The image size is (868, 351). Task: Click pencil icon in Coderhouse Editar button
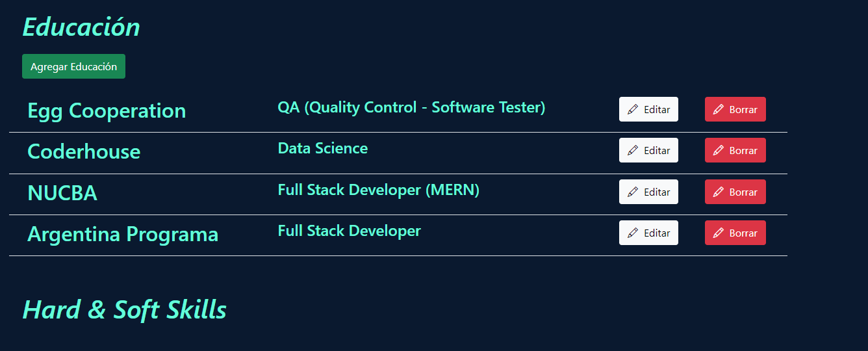[x=633, y=150]
